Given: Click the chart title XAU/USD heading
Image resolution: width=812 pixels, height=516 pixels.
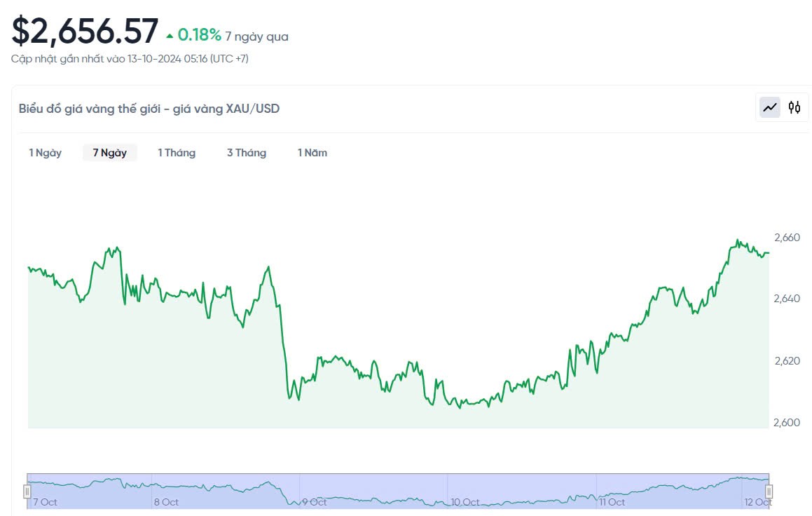Looking at the screenshot, I should [149, 109].
